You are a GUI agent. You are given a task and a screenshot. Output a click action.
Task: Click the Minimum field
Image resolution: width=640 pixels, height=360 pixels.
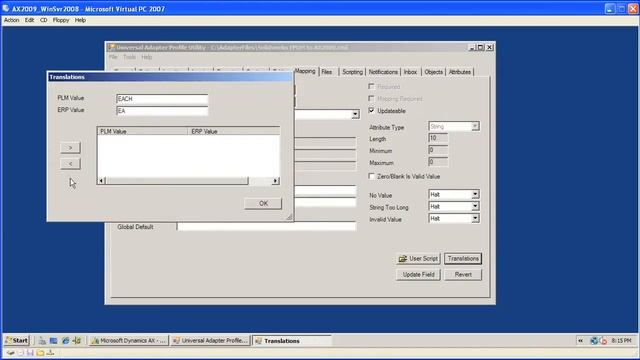[438, 150]
